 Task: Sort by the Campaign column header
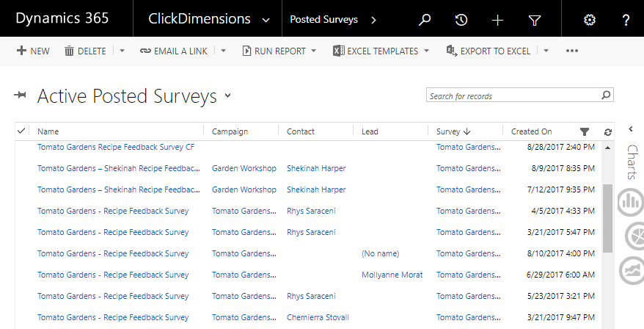coord(230,131)
